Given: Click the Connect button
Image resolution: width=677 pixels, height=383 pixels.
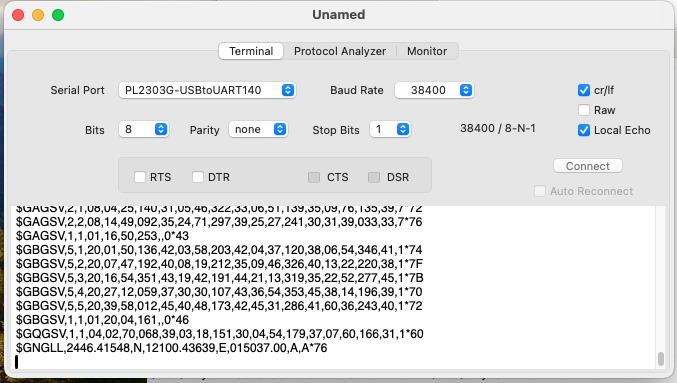Looking at the screenshot, I should tap(588, 166).
